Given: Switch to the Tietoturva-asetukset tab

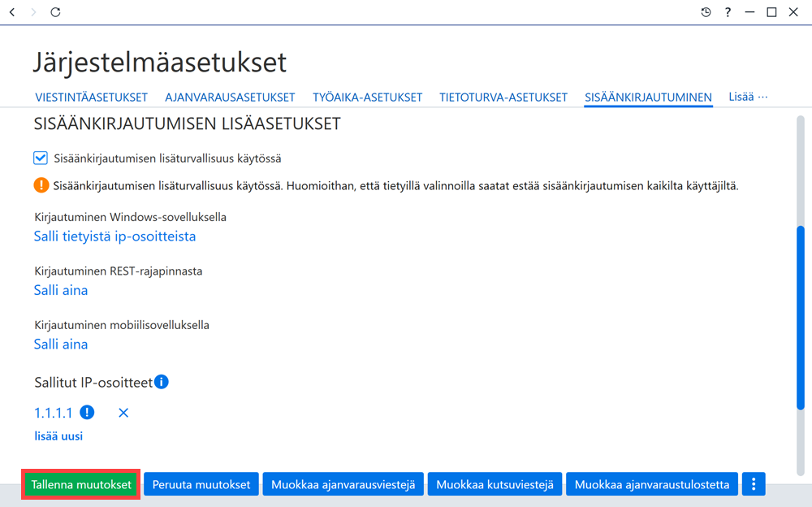Looking at the screenshot, I should [x=503, y=97].
